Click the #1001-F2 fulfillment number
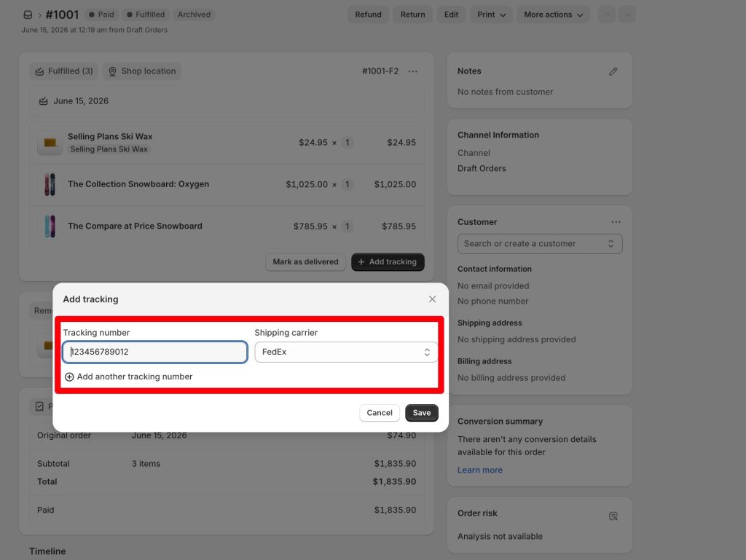Screen dimensions: 746x560 tap(380, 71)
